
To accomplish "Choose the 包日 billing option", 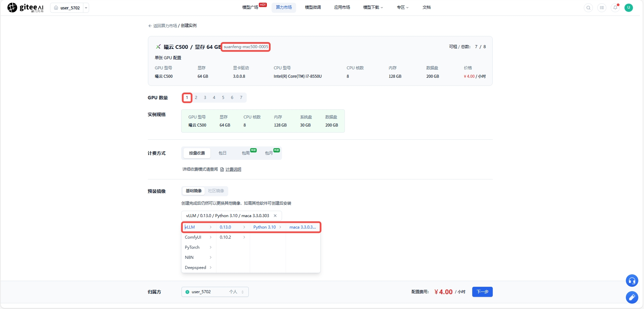I will (223, 153).
